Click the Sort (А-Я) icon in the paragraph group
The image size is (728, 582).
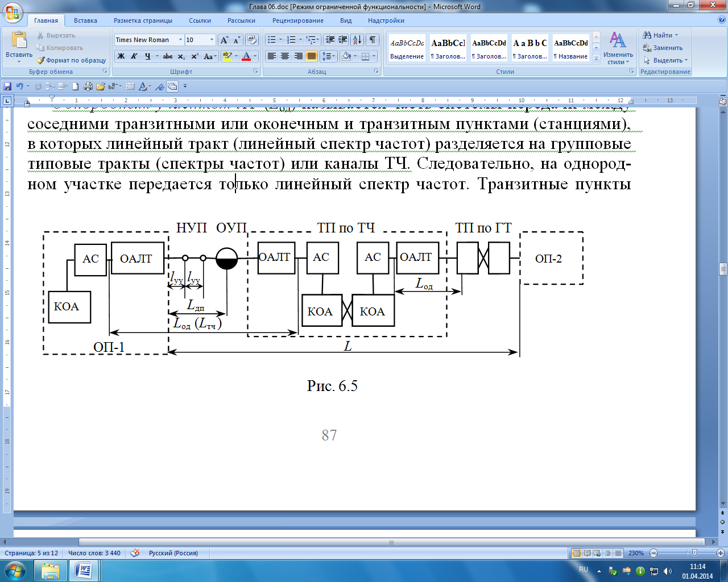pyautogui.click(x=357, y=40)
